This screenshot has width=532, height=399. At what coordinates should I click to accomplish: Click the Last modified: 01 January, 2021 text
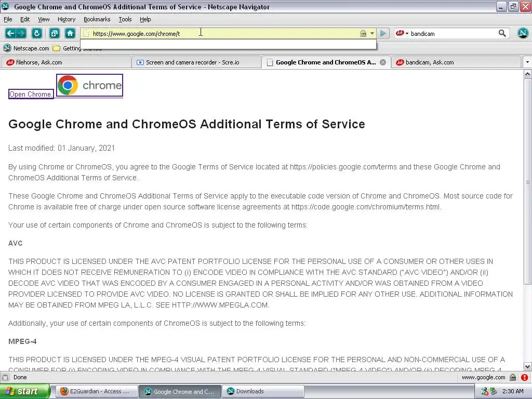click(61, 148)
